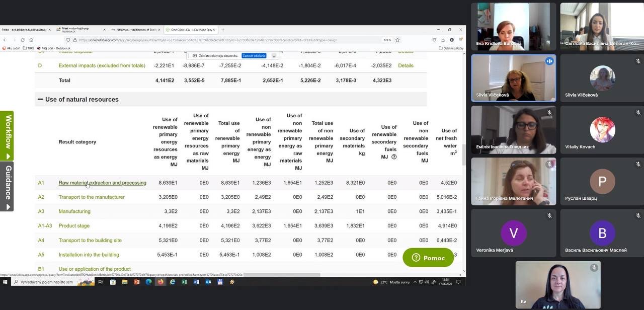
Task: Open the TUKE bookmark folder
Action: click(29, 48)
